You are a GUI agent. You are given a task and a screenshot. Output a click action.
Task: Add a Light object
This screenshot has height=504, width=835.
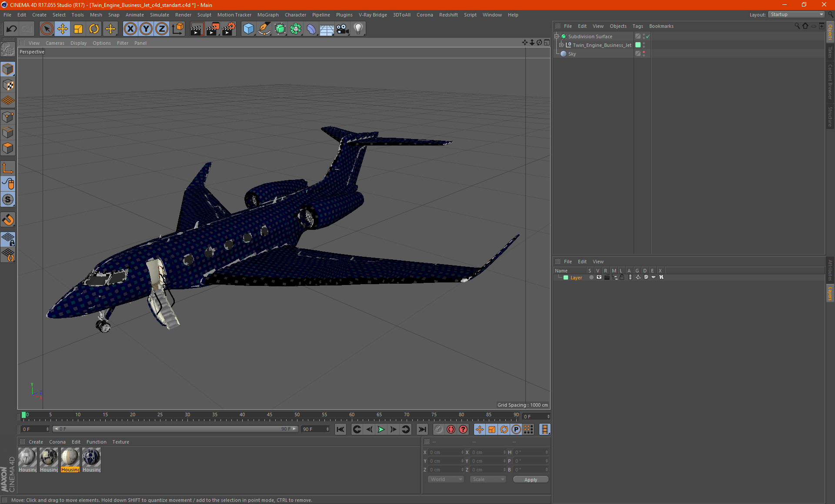point(358,29)
